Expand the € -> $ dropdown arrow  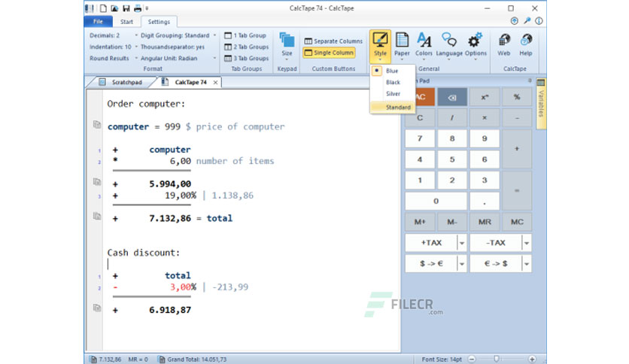[x=527, y=264]
